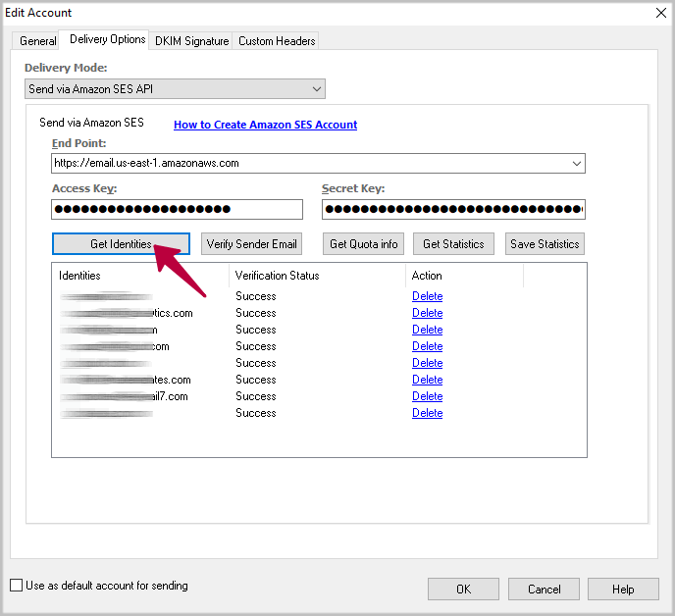Focus the Secret Key field
Image resolution: width=675 pixels, height=616 pixels.
click(x=453, y=209)
